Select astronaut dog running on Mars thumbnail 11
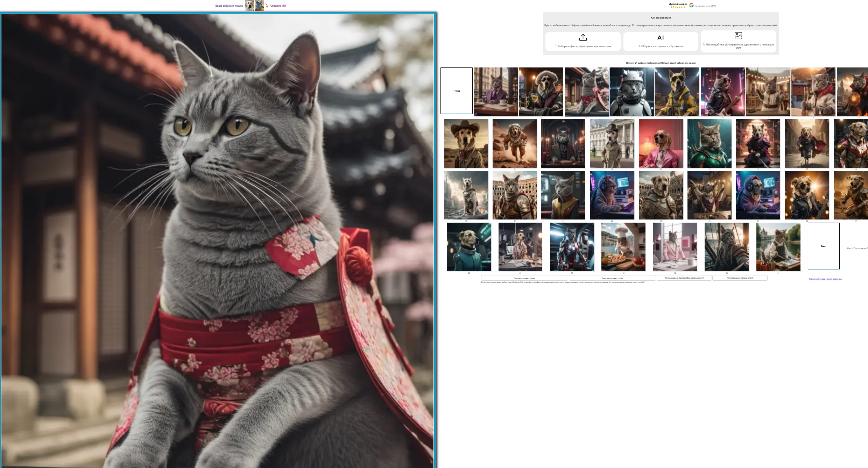Screen dimensions: 868x468 pos(515,144)
